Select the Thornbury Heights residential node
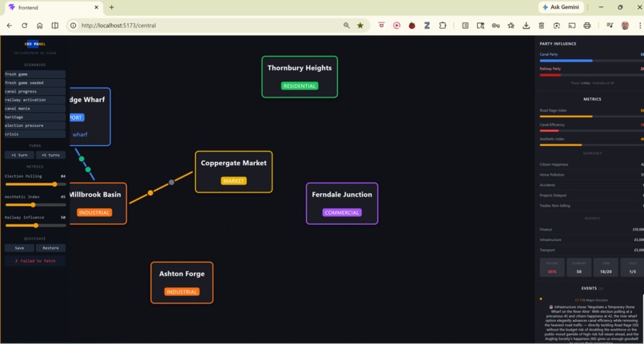 click(x=300, y=77)
